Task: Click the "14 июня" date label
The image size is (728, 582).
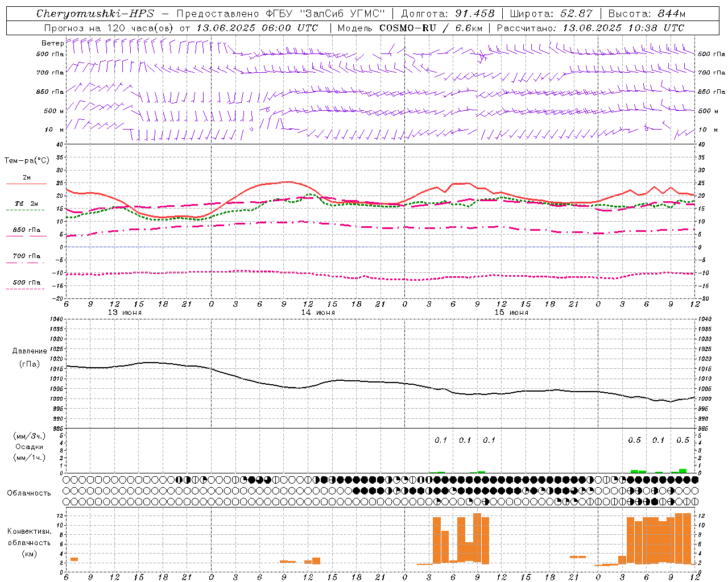Action: [x=318, y=313]
